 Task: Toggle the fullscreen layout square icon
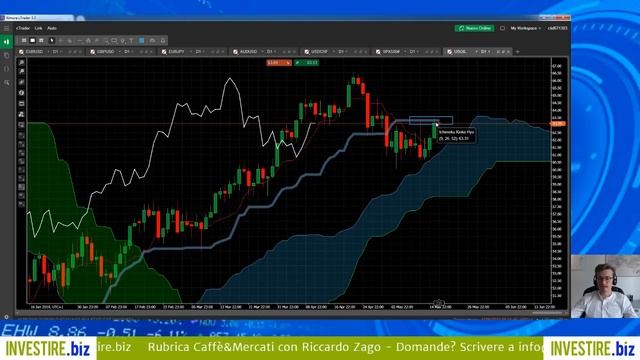pyautogui.click(x=502, y=28)
